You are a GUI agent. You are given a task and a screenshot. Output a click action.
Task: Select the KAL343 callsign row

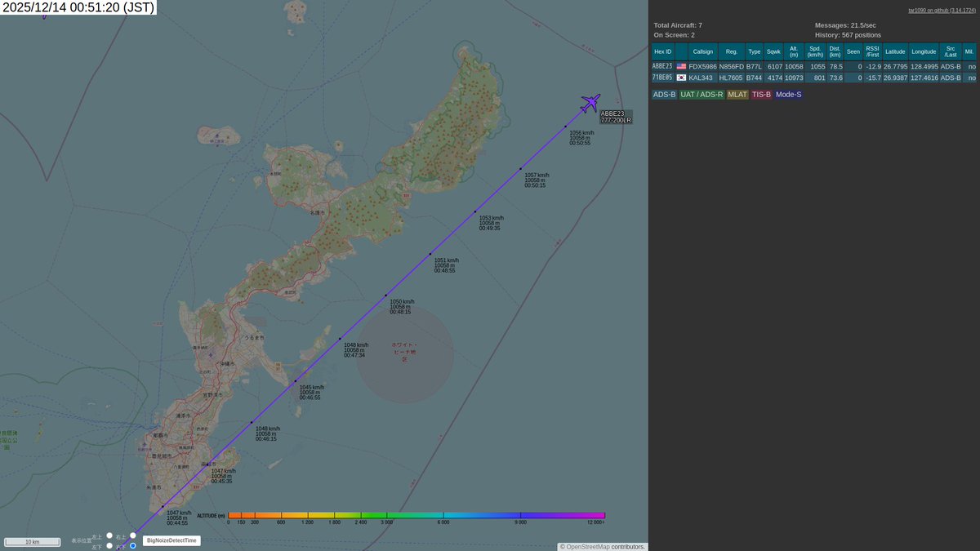pyautogui.click(x=813, y=78)
